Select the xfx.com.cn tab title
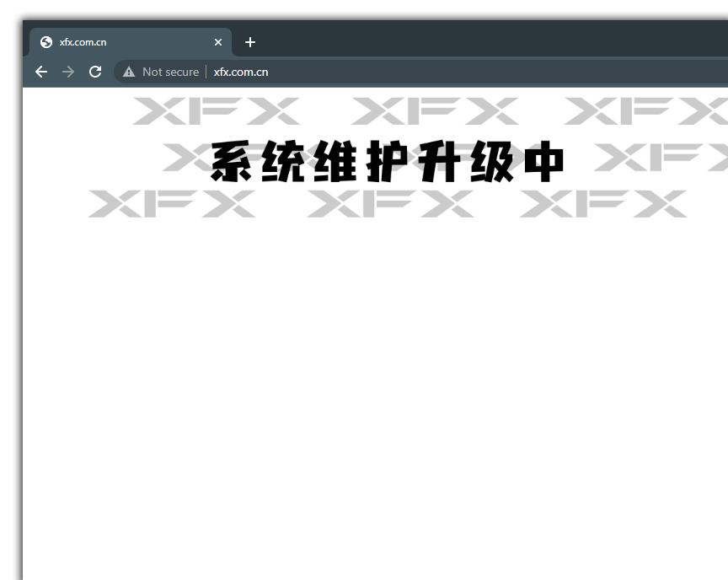Image resolution: width=728 pixels, height=580 pixels. click(83, 42)
